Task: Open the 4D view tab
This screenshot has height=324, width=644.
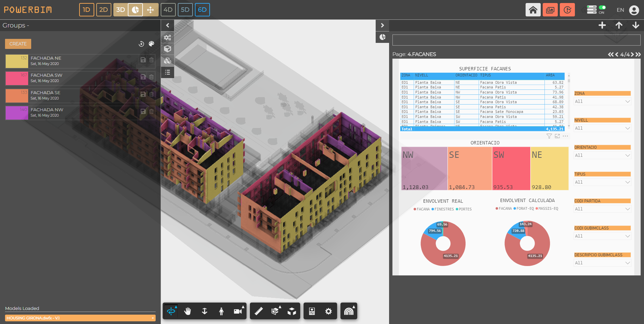Action: [x=168, y=10]
